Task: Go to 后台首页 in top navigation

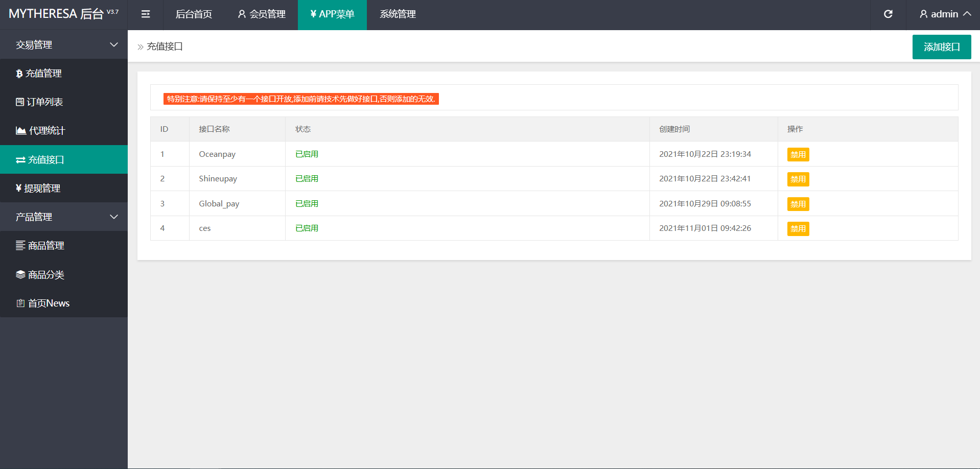Action: (x=194, y=14)
